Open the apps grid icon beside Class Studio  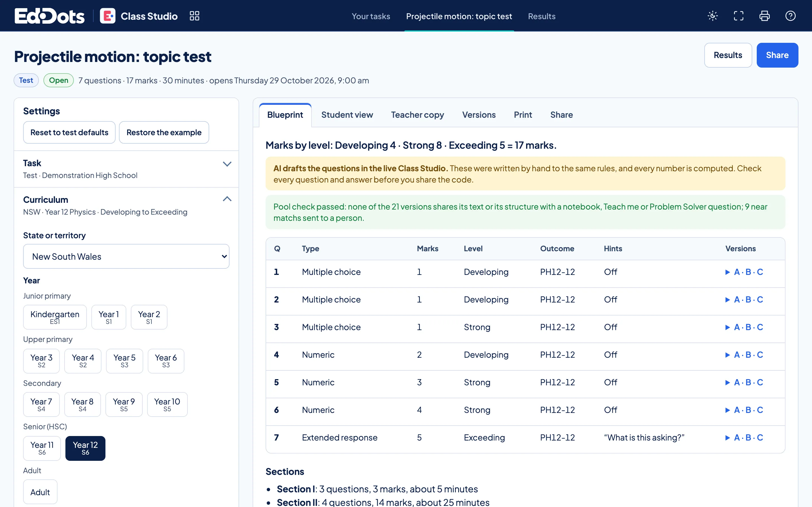[194, 16]
